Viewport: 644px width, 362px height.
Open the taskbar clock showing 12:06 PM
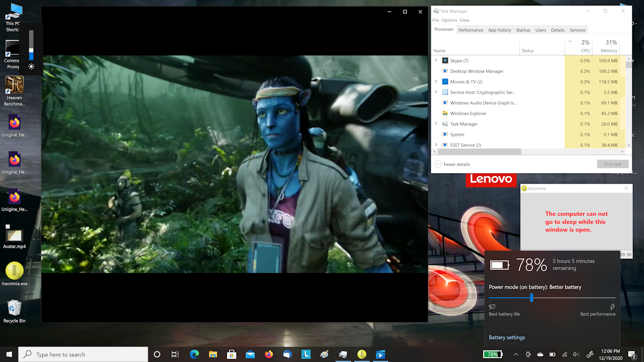610,354
